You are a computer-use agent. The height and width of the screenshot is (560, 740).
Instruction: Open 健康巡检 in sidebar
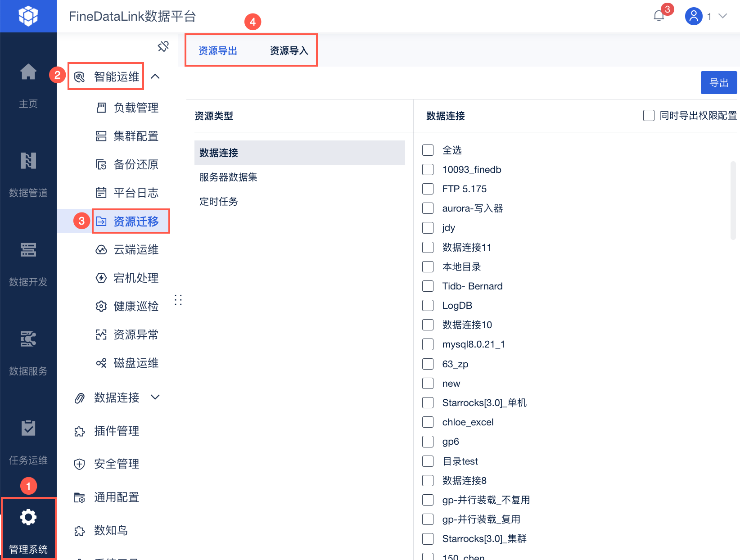(136, 306)
